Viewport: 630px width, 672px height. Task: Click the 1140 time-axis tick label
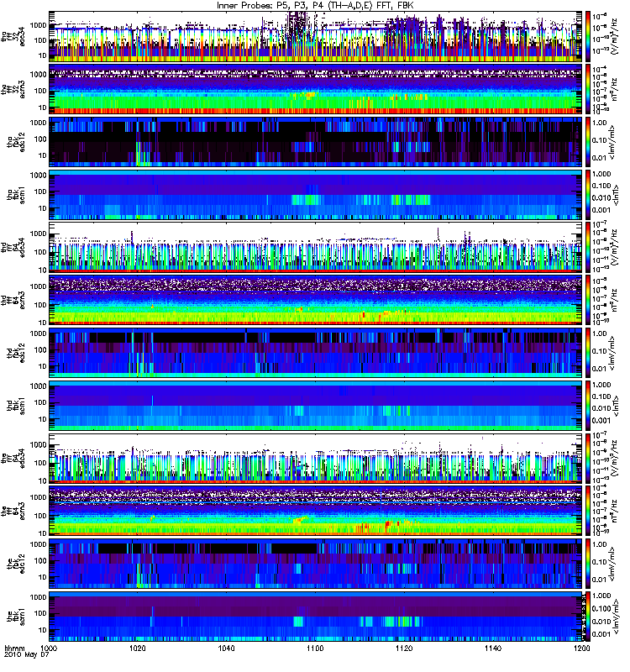click(x=493, y=648)
